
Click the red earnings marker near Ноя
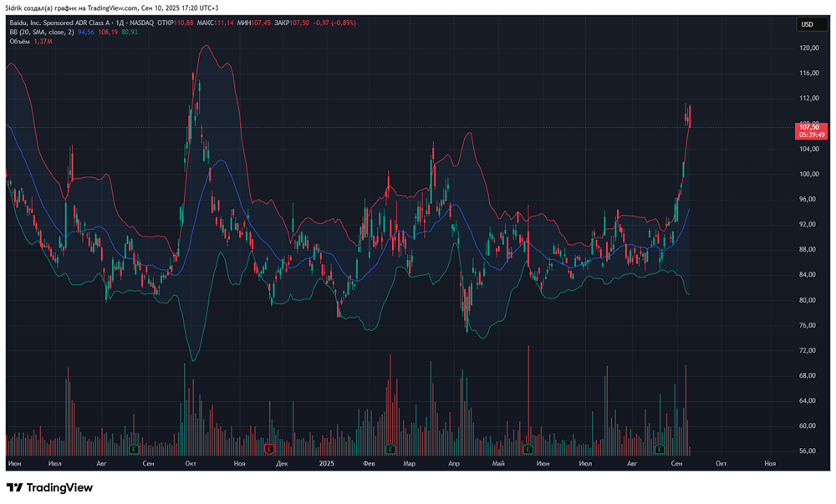click(x=269, y=449)
